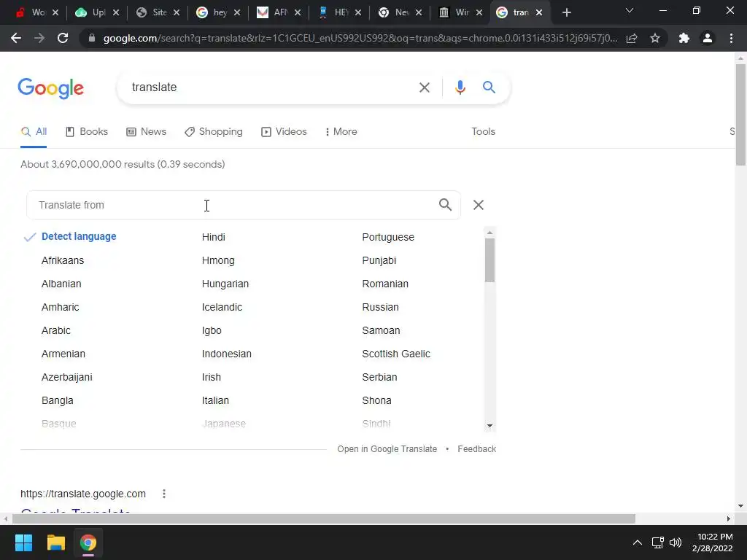Select Detect language option

79,237
